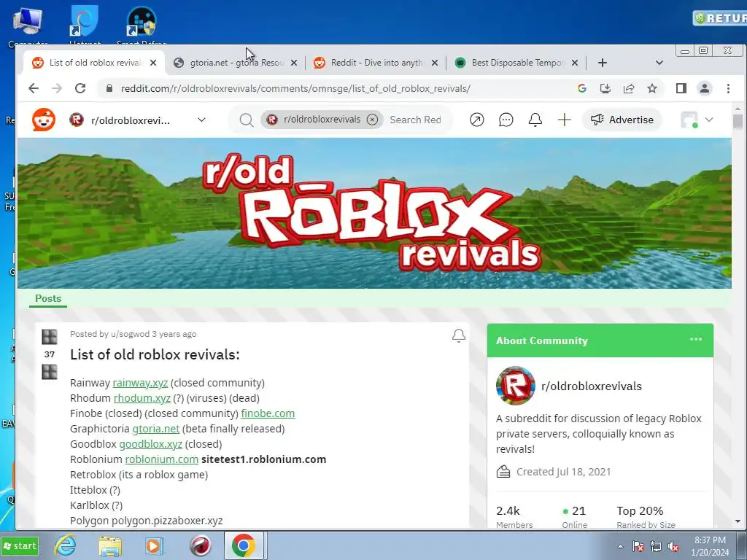747x560 pixels.
Task: Click the create post plus icon
Action: (565, 120)
